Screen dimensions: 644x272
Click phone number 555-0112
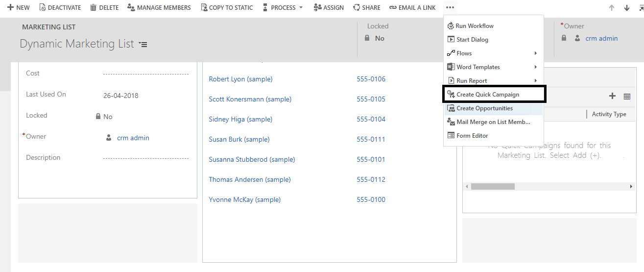click(x=371, y=179)
